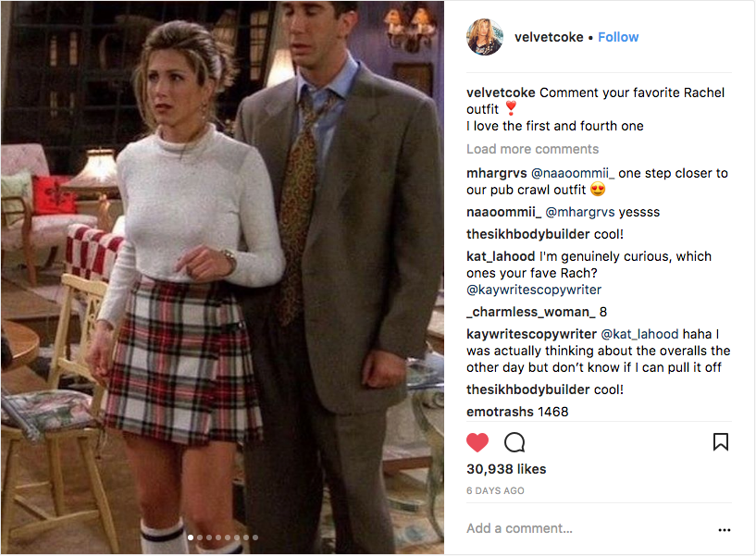Expand Load more comments
756x556 pixels.
532,149
